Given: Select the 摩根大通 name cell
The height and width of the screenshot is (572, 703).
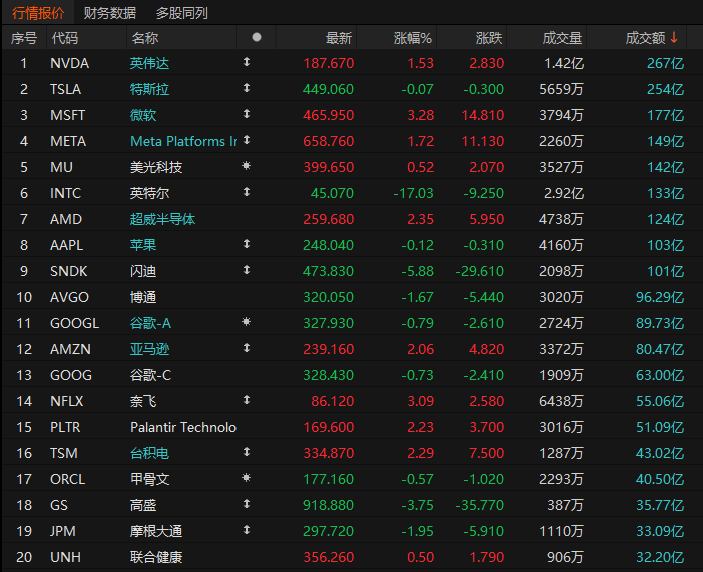Looking at the screenshot, I should (x=156, y=531).
